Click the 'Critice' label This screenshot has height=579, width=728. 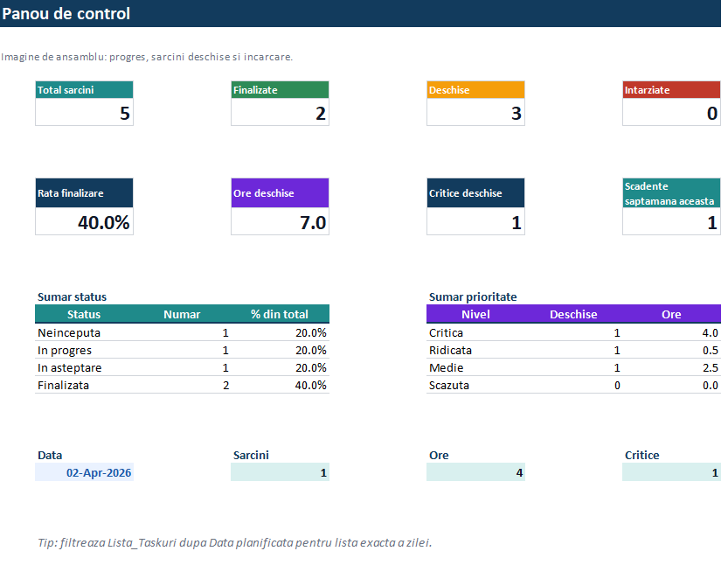click(641, 455)
